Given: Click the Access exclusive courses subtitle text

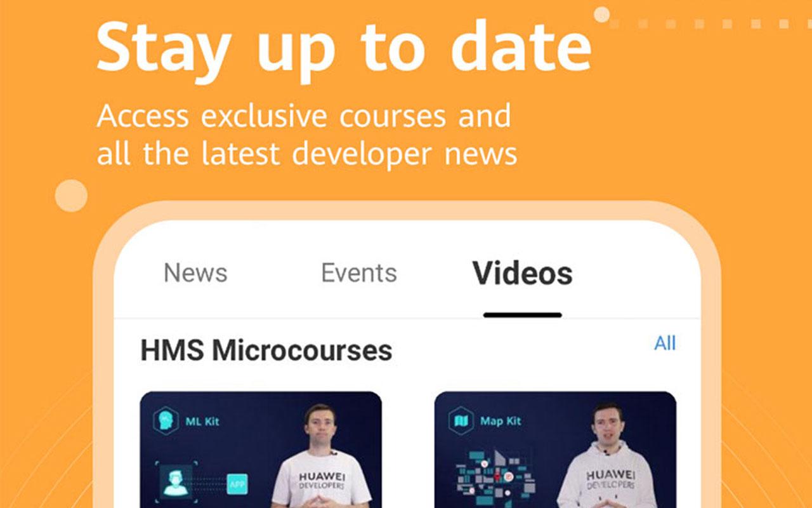Looking at the screenshot, I should (x=307, y=135).
